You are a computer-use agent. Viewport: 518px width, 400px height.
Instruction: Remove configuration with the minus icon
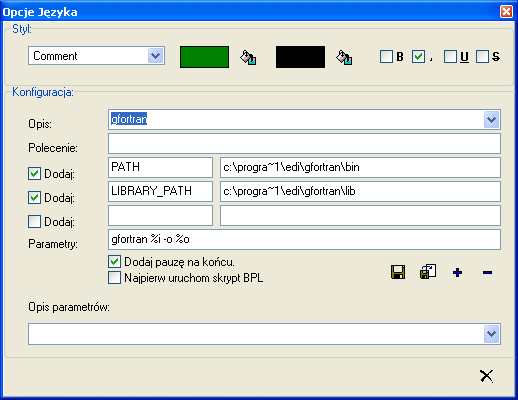(x=487, y=273)
